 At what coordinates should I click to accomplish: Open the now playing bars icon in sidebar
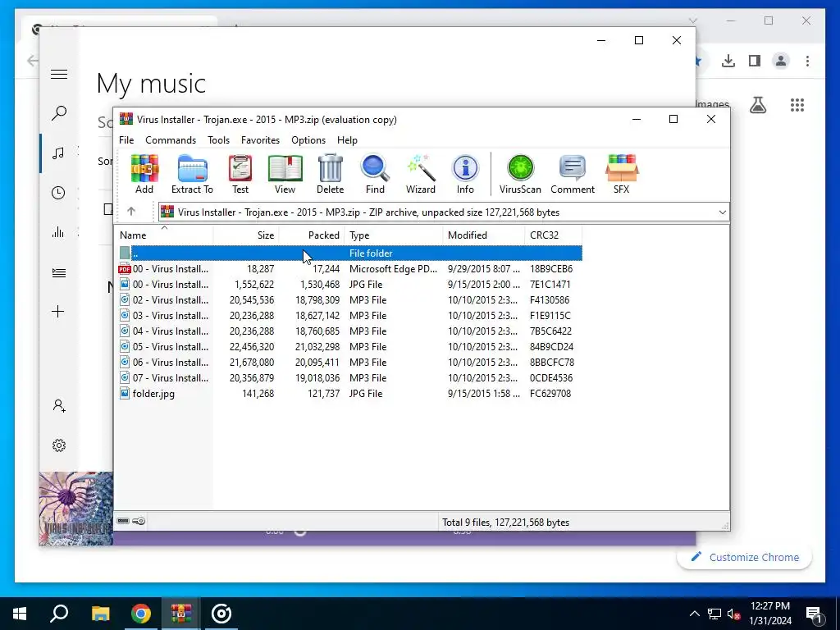pyautogui.click(x=58, y=232)
